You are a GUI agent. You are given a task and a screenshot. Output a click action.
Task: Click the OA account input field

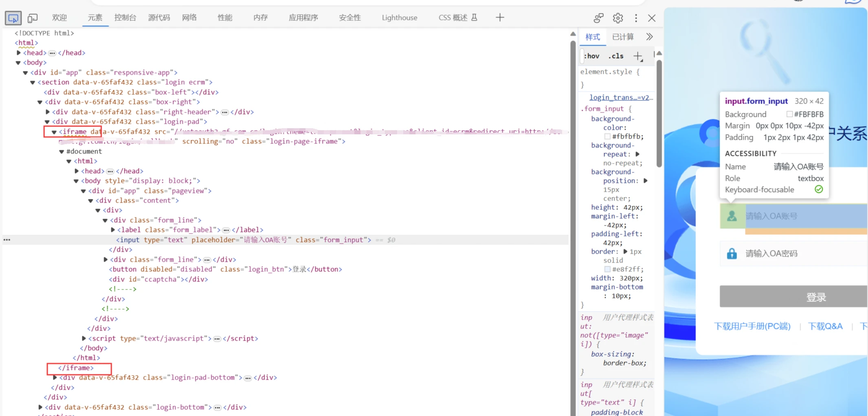pyautogui.click(x=794, y=216)
